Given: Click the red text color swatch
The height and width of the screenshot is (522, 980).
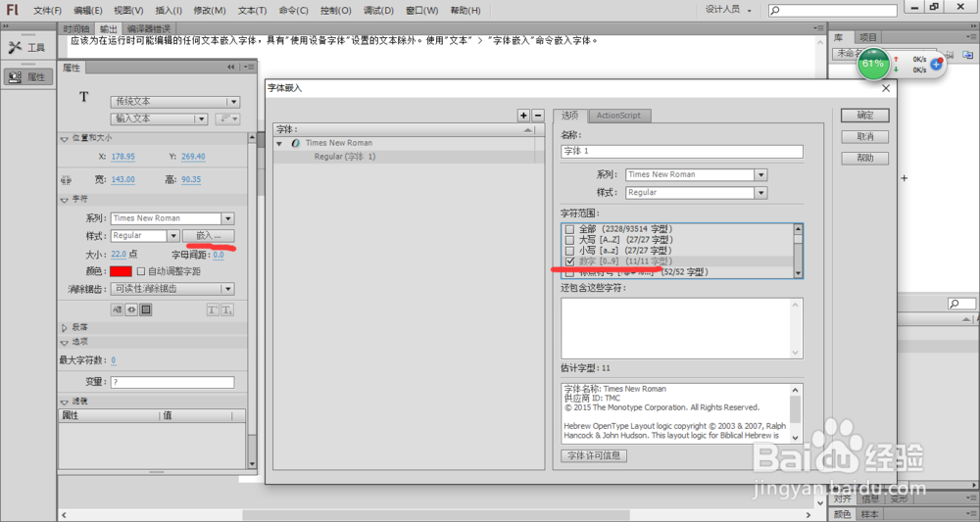Looking at the screenshot, I should click(x=122, y=271).
